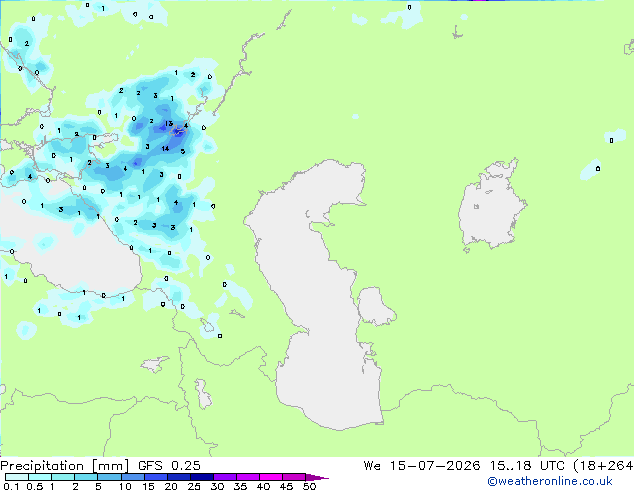Click the legend tick label '0.1'

[x=11, y=486]
